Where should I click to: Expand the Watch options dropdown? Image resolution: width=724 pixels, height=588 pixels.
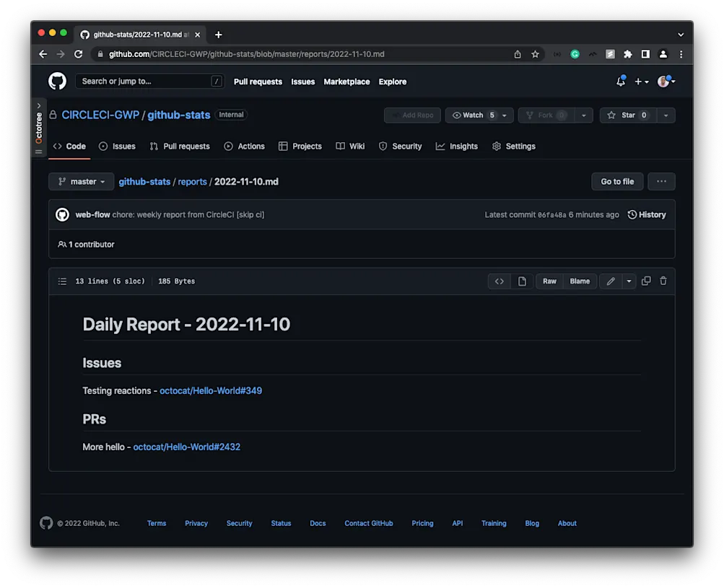[x=505, y=115]
